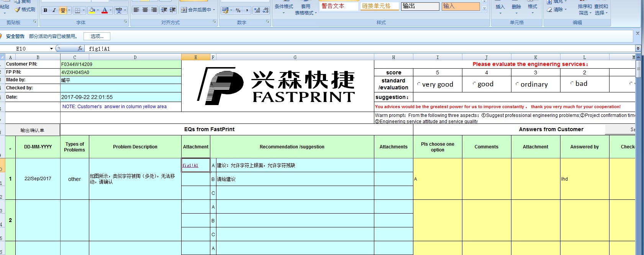Open the insert (插入) cells menu
Viewport: 644px width, 255px height.
point(500,8)
